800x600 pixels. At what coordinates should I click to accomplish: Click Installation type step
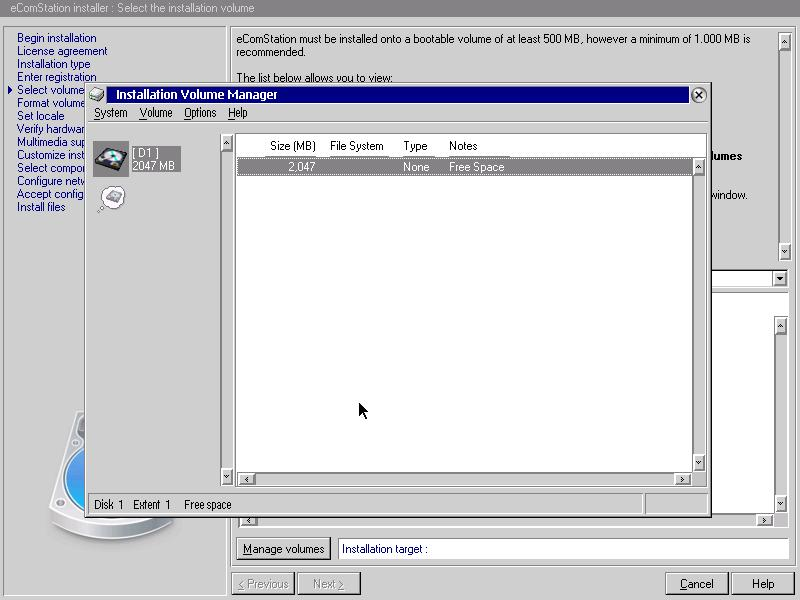54,64
